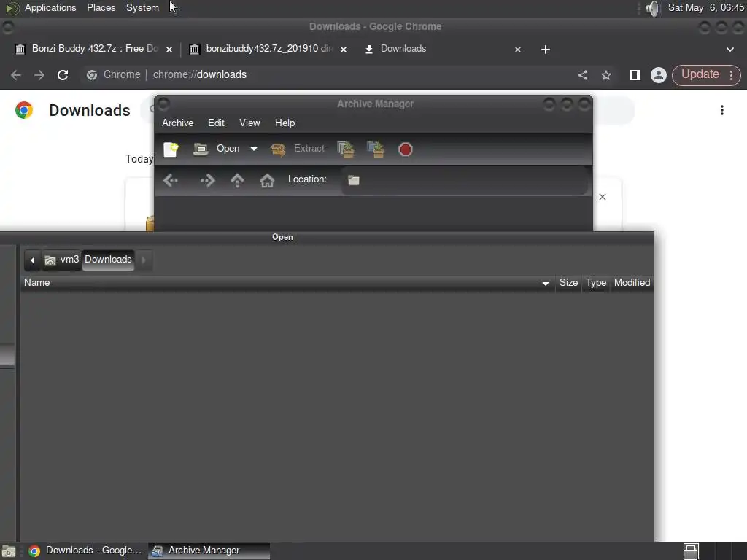
Task: Open the View menu in Archive Manager
Action: [x=249, y=122]
